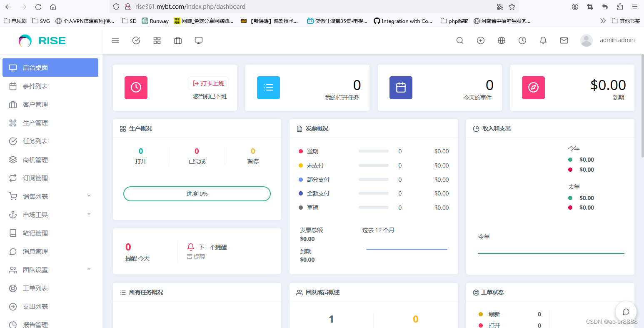Click the 草稿 invoice row

pyautogui.click(x=374, y=208)
